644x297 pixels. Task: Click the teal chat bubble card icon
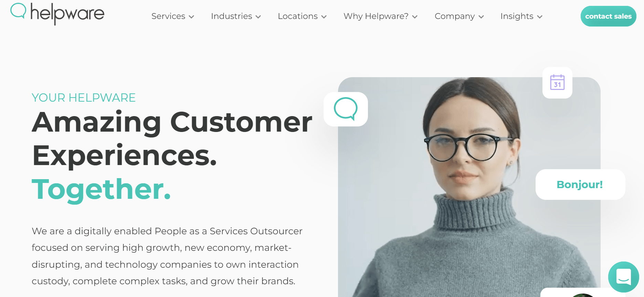(346, 109)
